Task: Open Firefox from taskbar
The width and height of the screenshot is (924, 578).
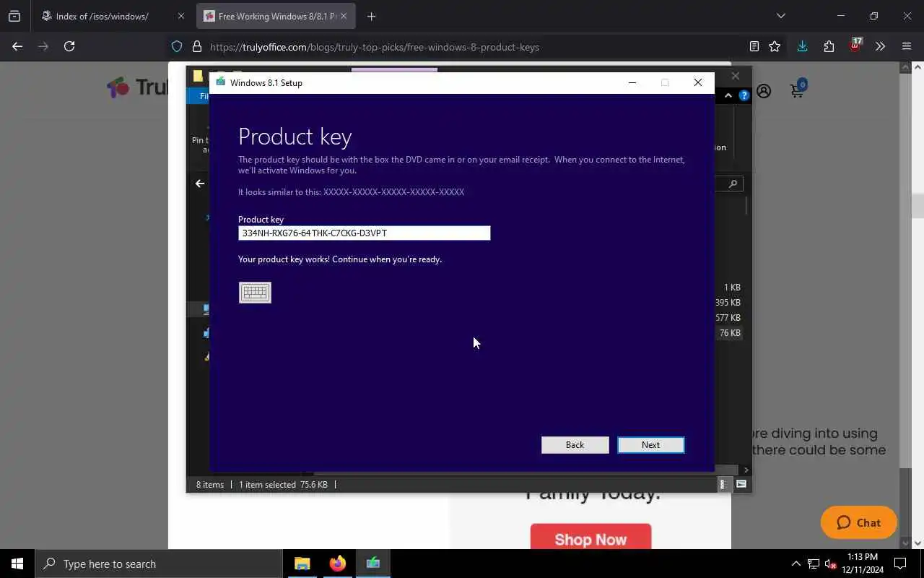Action: (x=338, y=564)
